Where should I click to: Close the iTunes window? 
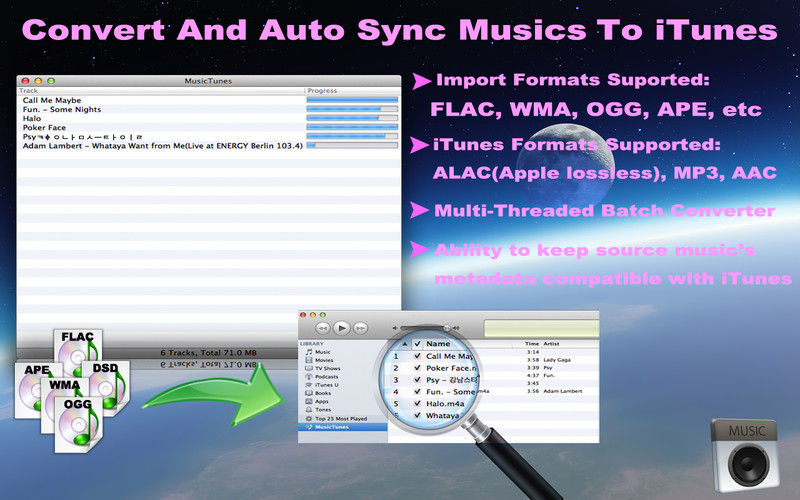coord(303,315)
